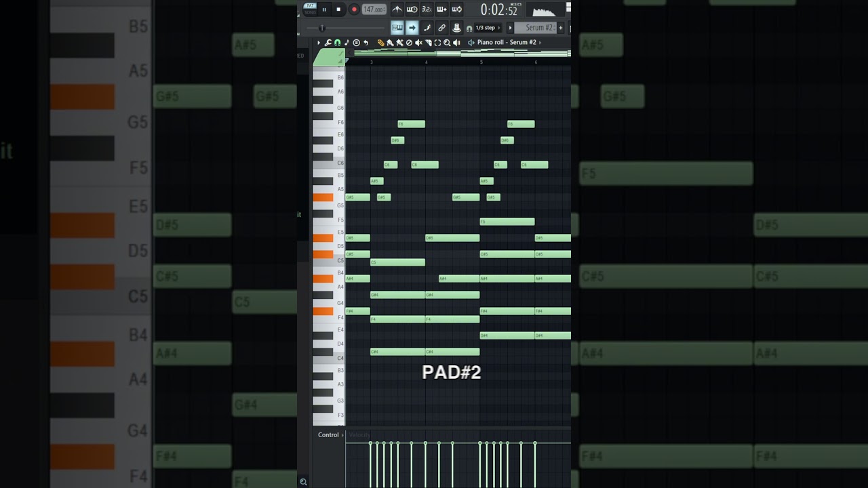Click the portamento slide icon on green tab
The image size is (868, 488).
340,54
